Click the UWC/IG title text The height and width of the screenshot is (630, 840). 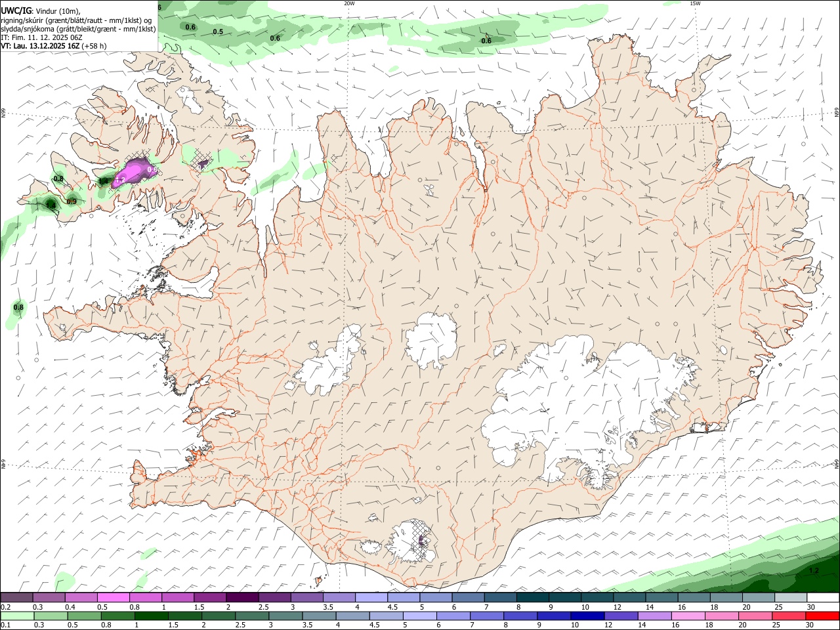click(x=16, y=11)
